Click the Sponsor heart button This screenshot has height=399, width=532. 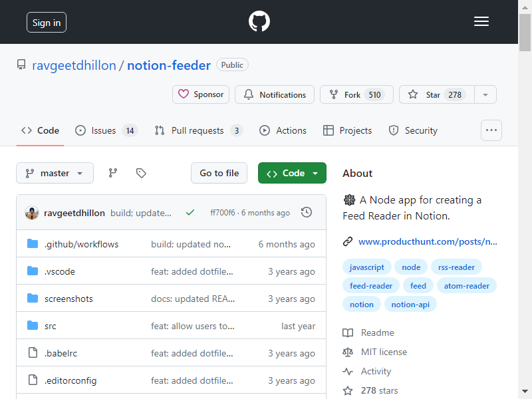[201, 94]
